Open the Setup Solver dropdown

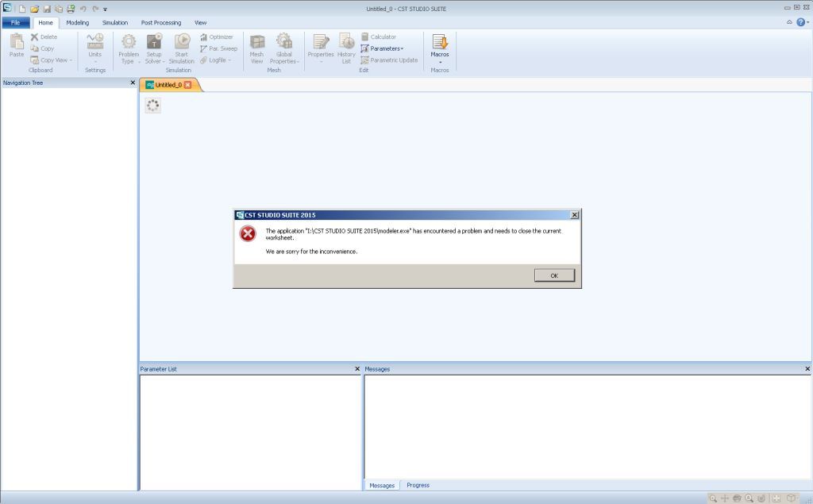(154, 48)
